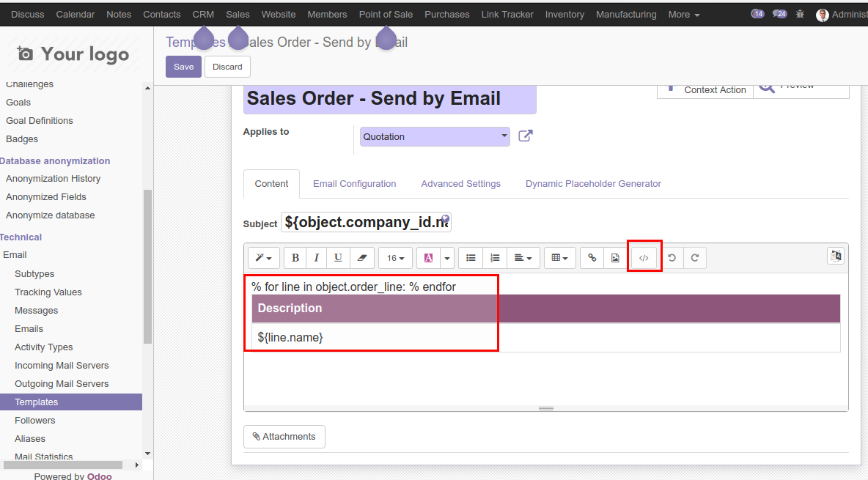Insert a hyperlink using the chain icon
Screen dimensions: 868x480
592,256
